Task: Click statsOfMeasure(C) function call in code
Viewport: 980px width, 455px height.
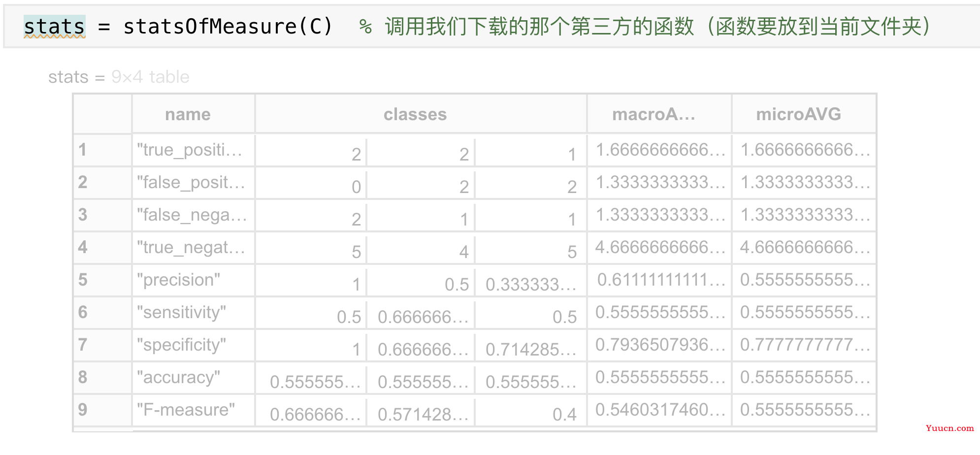Action: (x=228, y=27)
